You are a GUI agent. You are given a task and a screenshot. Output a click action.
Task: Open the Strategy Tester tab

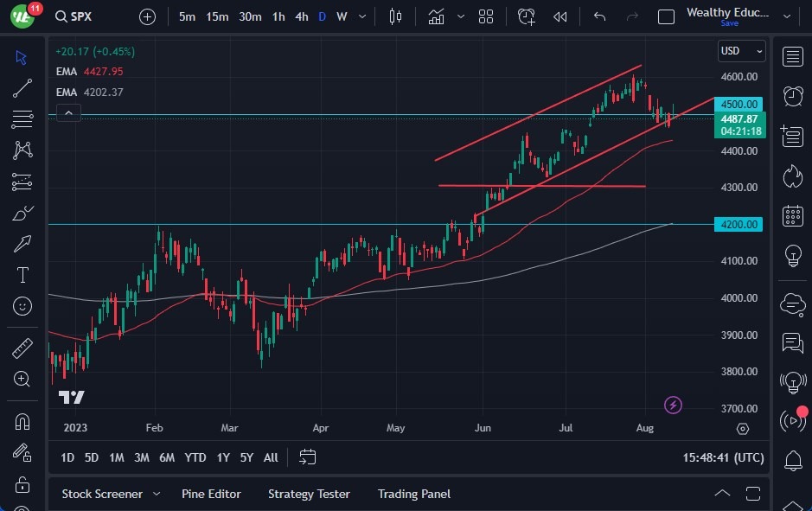click(x=309, y=494)
